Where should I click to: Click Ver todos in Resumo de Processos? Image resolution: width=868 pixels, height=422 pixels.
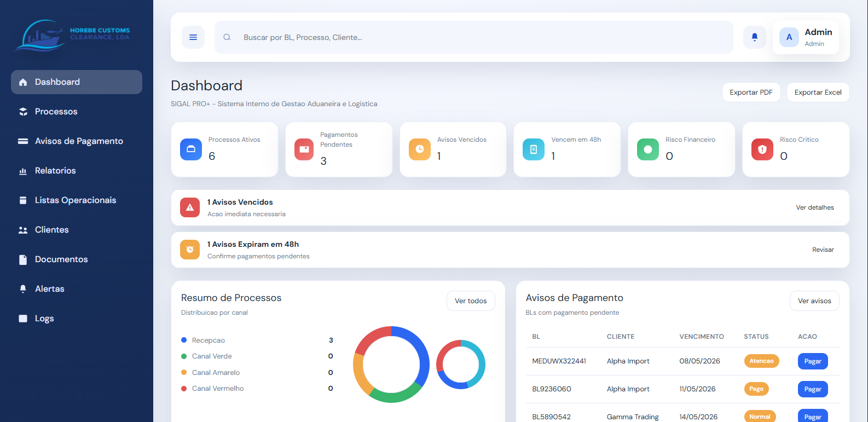click(471, 301)
